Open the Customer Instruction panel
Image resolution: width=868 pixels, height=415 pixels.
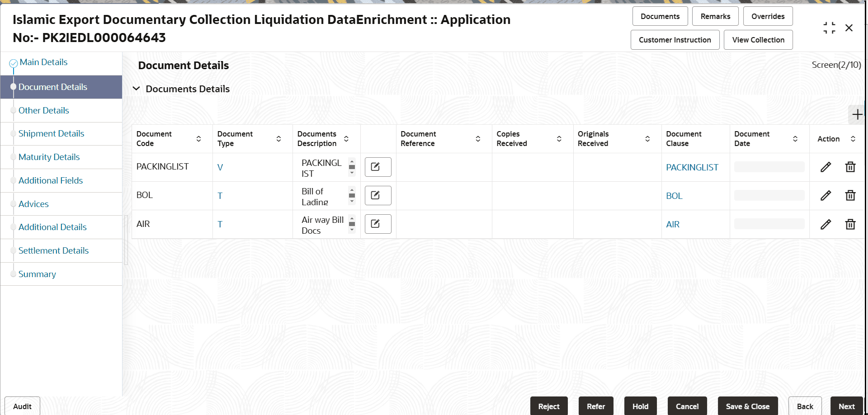pos(675,40)
